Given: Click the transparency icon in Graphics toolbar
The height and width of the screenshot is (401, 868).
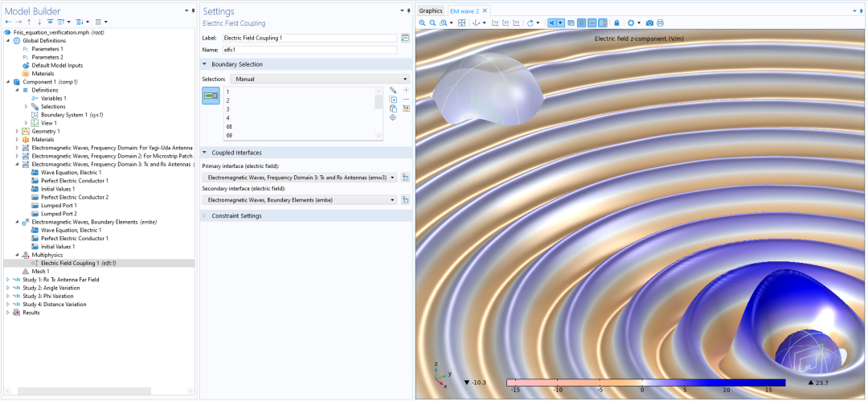Looking at the screenshot, I should click(x=571, y=23).
